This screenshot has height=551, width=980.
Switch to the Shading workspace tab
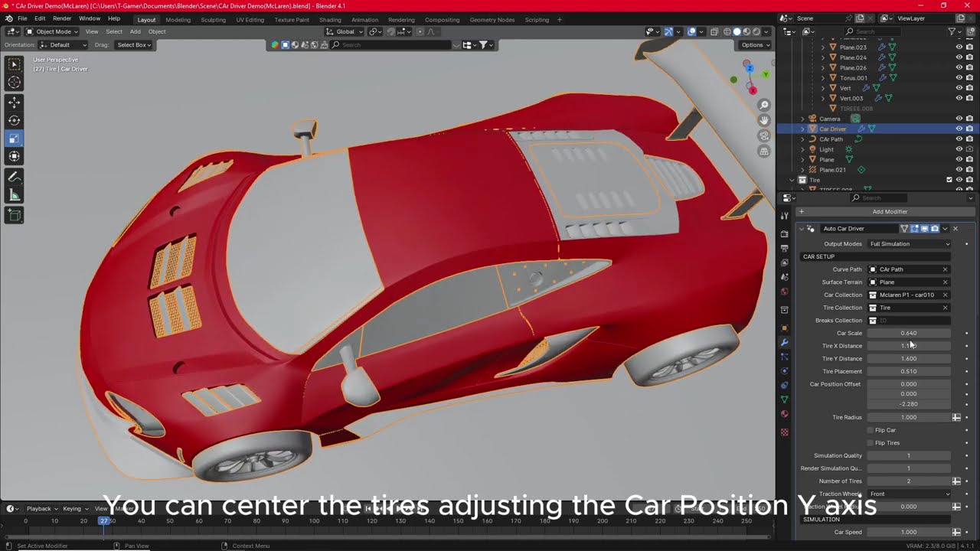[x=330, y=20]
